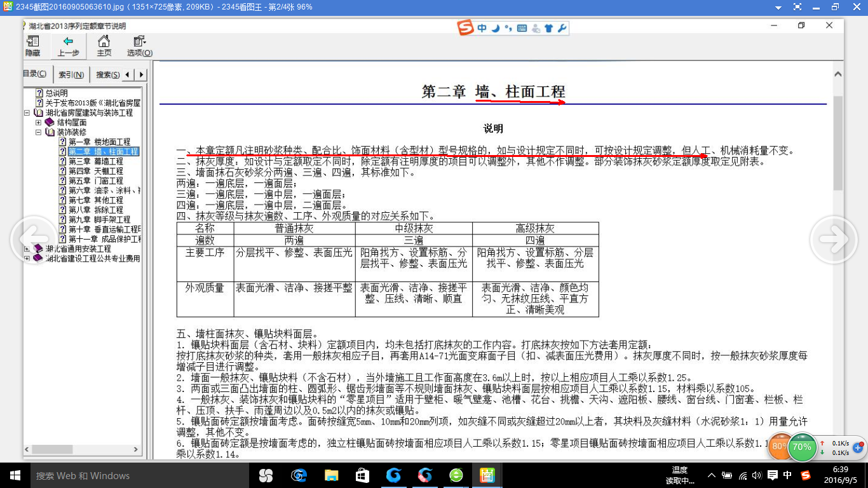This screenshot has width=868, height=488.
Task: Open 2345看图王 image viewer taskbar icon
Action: click(487, 475)
